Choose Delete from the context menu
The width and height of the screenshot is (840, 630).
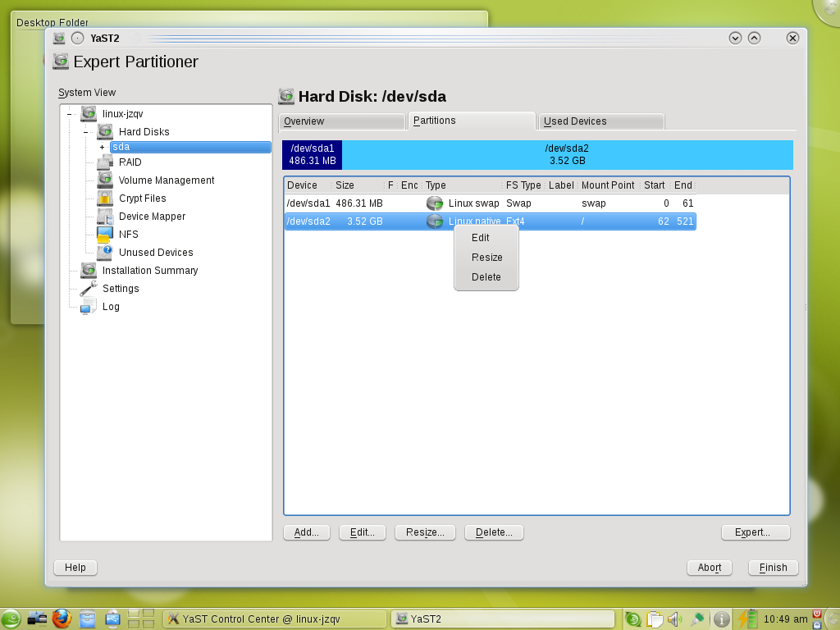point(486,277)
